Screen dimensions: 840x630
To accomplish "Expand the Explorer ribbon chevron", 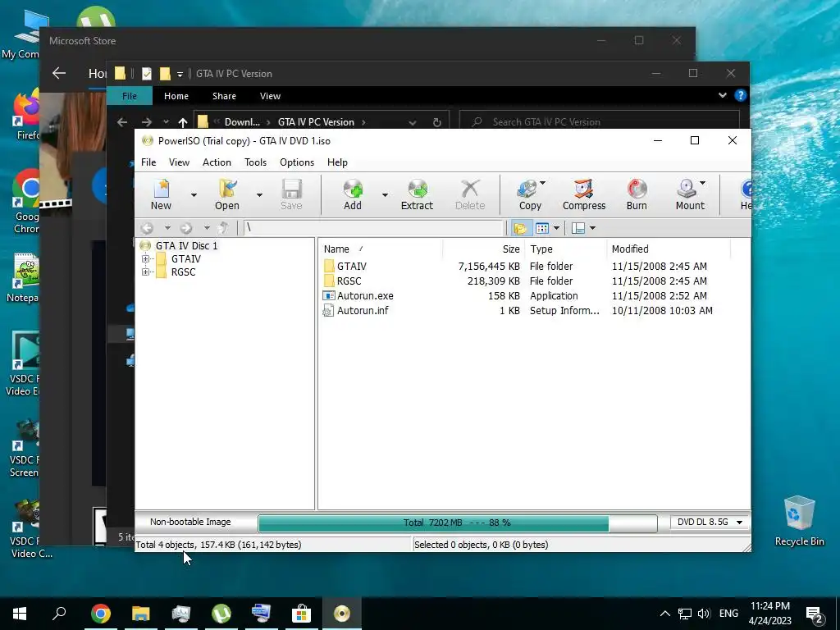I will click(722, 95).
